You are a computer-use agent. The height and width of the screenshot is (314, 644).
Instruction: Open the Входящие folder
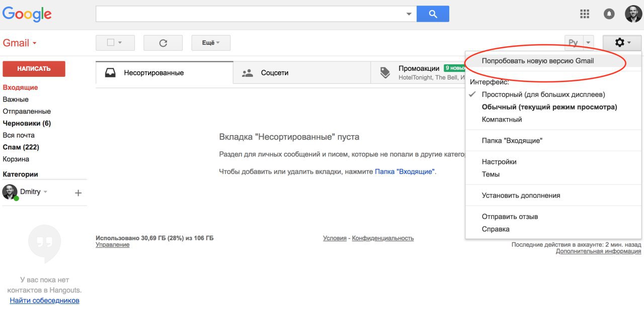click(x=20, y=87)
